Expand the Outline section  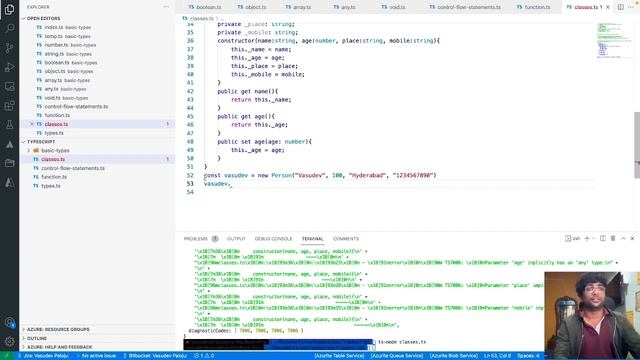[37, 338]
